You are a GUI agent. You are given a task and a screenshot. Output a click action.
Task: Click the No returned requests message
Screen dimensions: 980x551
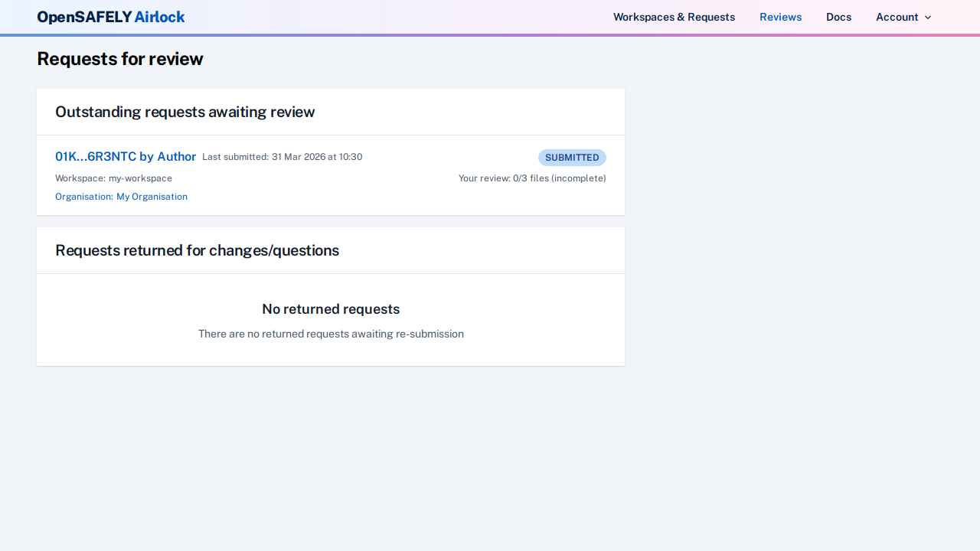coord(331,309)
